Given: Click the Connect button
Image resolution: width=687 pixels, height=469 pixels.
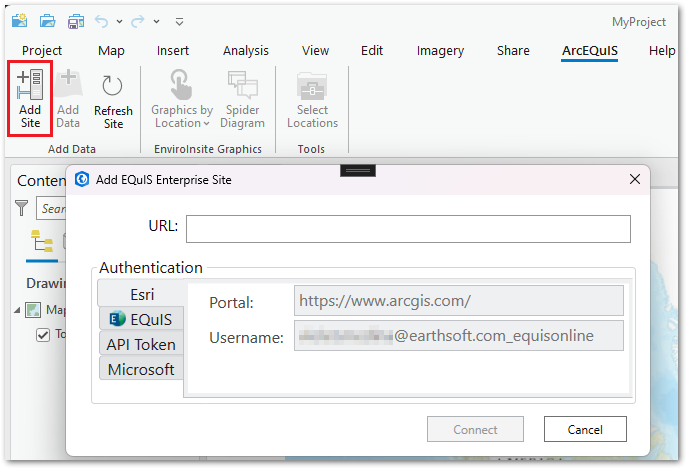Looking at the screenshot, I should point(475,429).
